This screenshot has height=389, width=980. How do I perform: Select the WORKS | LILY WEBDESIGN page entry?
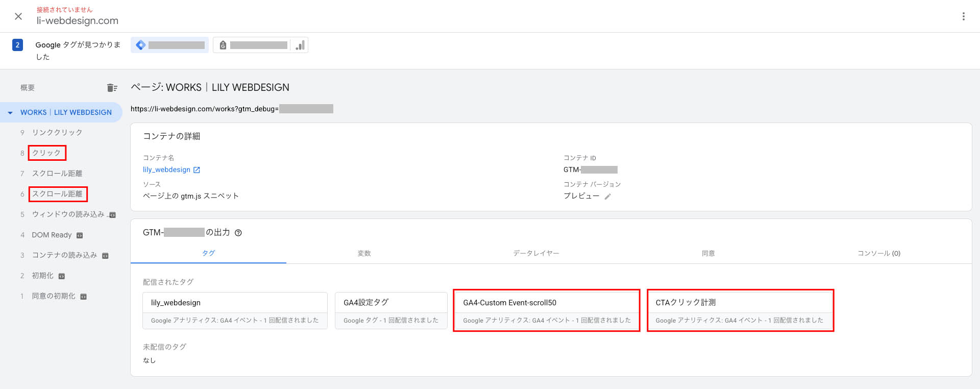61,112
